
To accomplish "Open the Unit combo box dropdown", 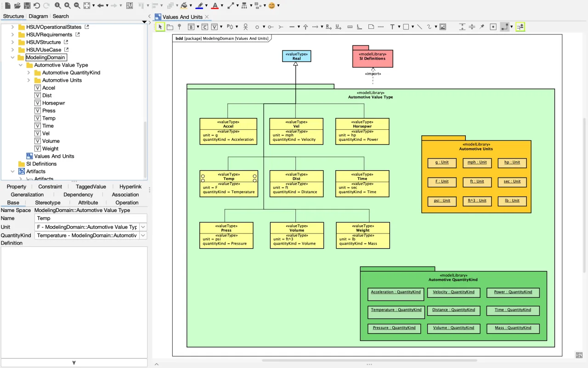I will tap(143, 227).
